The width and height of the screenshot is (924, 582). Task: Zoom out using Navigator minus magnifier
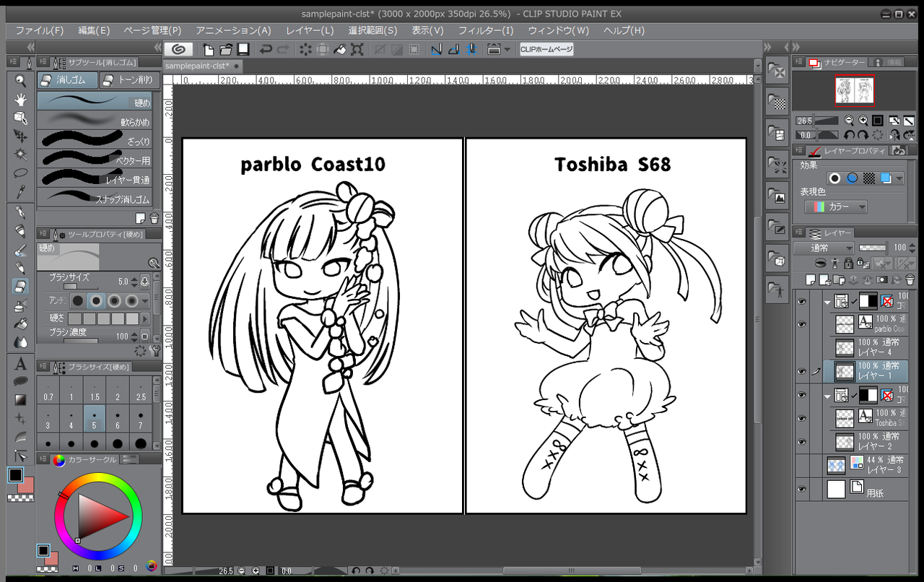(x=849, y=121)
